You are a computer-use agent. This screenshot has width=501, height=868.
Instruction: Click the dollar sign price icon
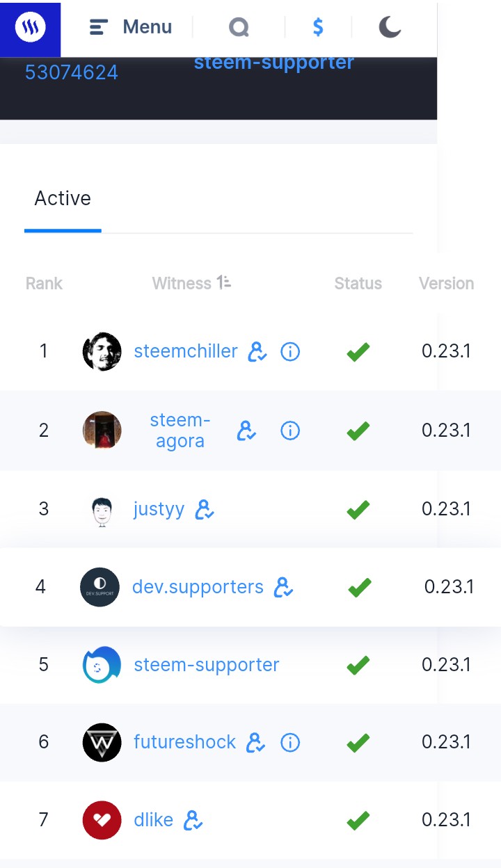coord(318,27)
